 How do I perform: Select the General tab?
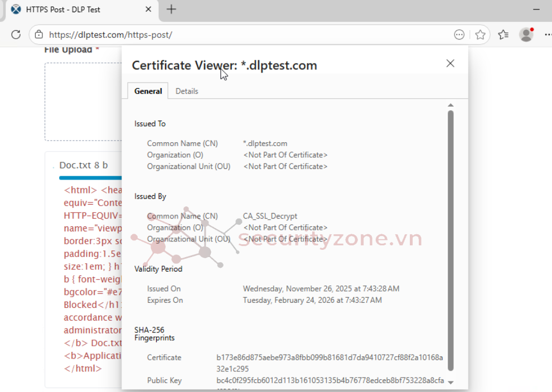tap(148, 91)
